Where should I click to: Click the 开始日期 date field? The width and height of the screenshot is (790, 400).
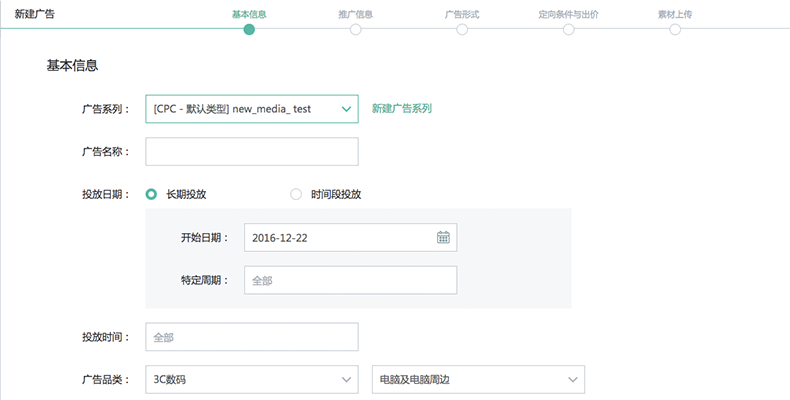point(351,237)
